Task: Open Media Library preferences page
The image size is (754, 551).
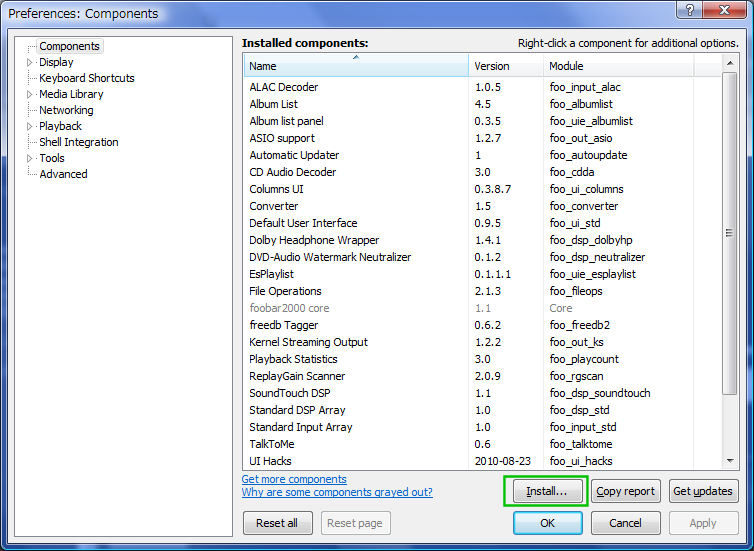Action: (71, 94)
